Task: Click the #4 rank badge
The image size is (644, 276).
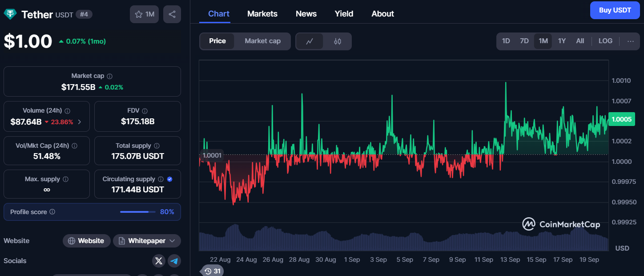Action: [x=84, y=15]
